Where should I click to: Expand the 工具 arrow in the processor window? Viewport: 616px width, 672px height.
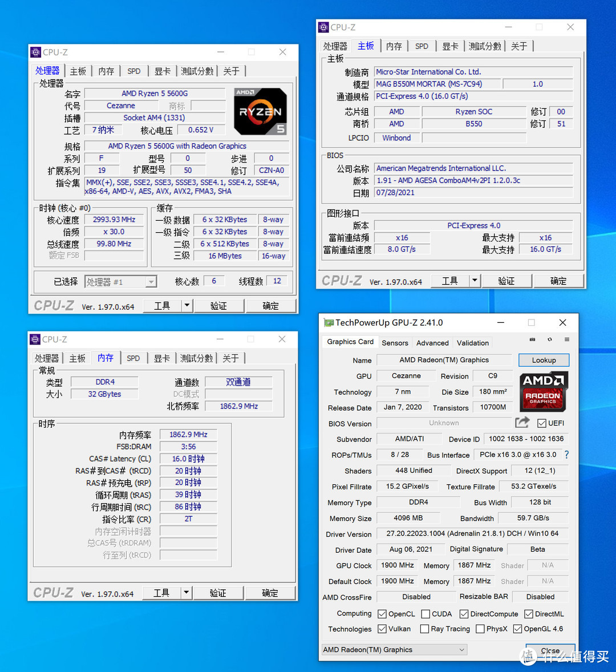(x=187, y=306)
